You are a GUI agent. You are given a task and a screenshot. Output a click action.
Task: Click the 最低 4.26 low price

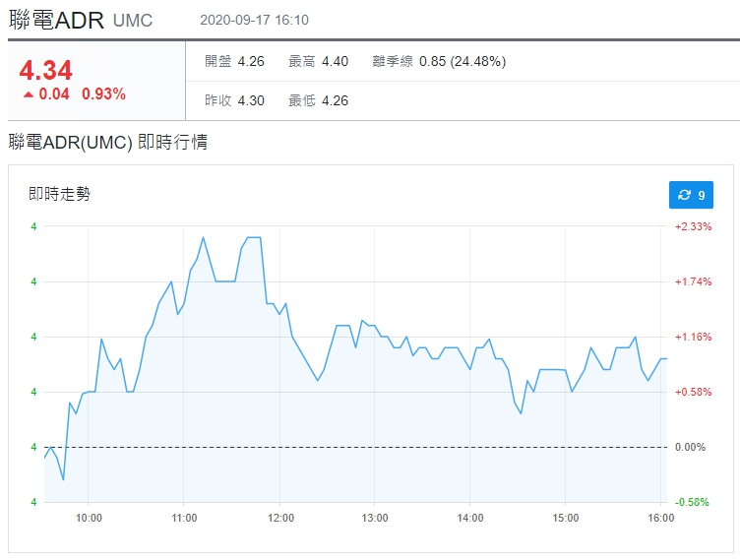pyautogui.click(x=318, y=100)
